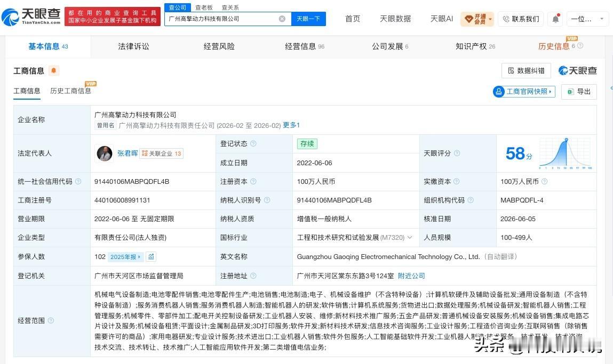
Task: Click the chart icon beside 2025年报
Action: point(151,256)
